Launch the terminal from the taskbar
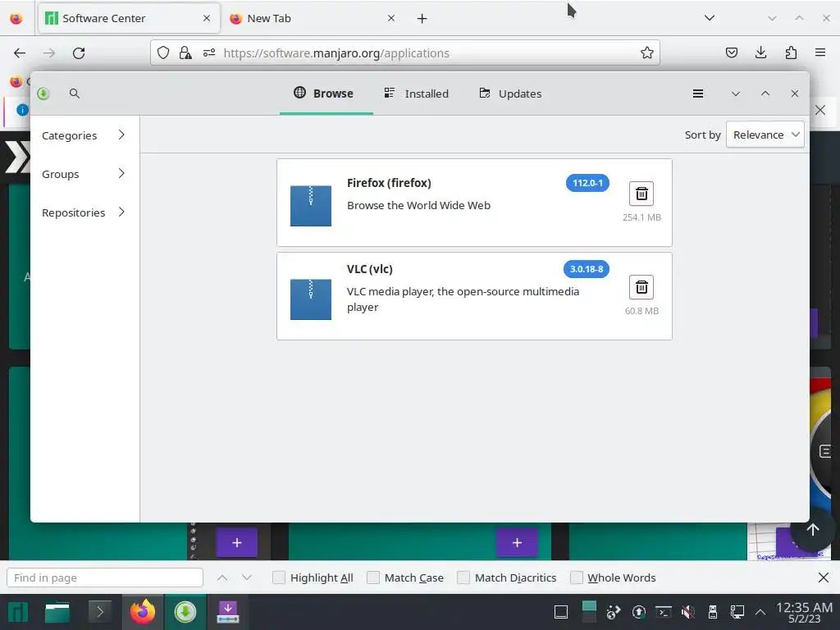Screen dimensions: 840x630 (99, 612)
